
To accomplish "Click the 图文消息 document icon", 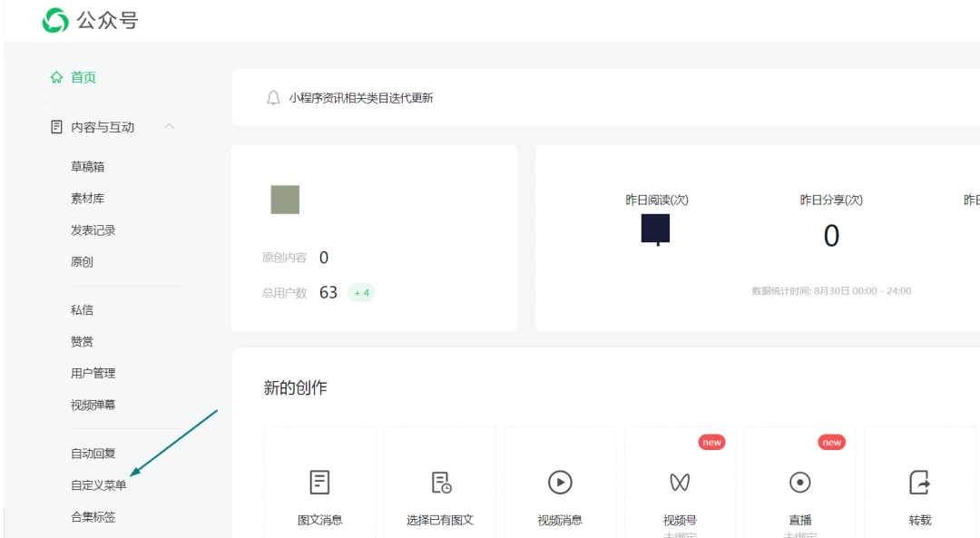I will click(x=319, y=483).
